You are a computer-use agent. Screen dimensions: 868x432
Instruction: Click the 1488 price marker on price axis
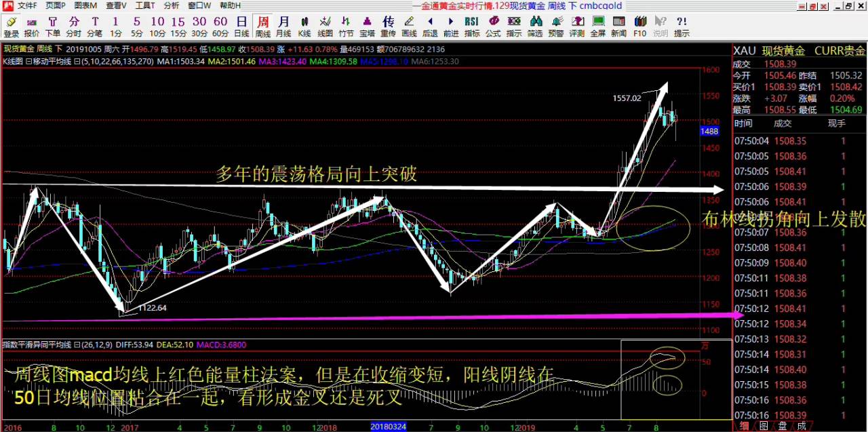pyautogui.click(x=709, y=131)
